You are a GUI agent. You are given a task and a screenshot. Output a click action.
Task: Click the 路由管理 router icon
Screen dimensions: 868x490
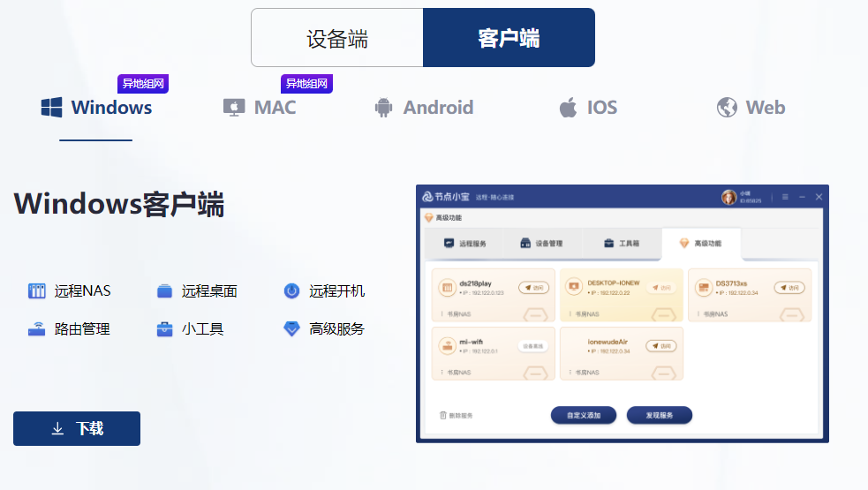(x=36, y=329)
